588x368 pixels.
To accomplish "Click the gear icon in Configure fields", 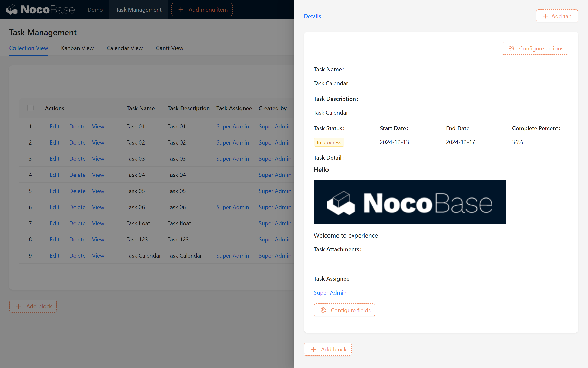I will pos(323,310).
